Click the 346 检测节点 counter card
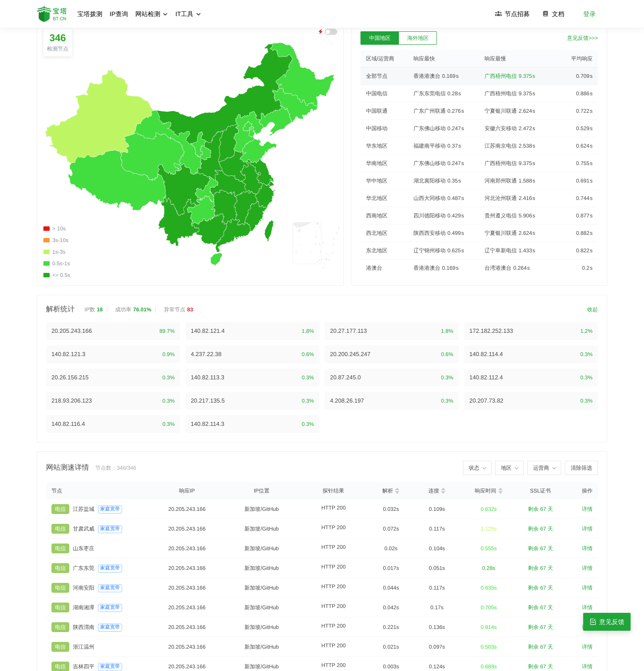 point(58,42)
